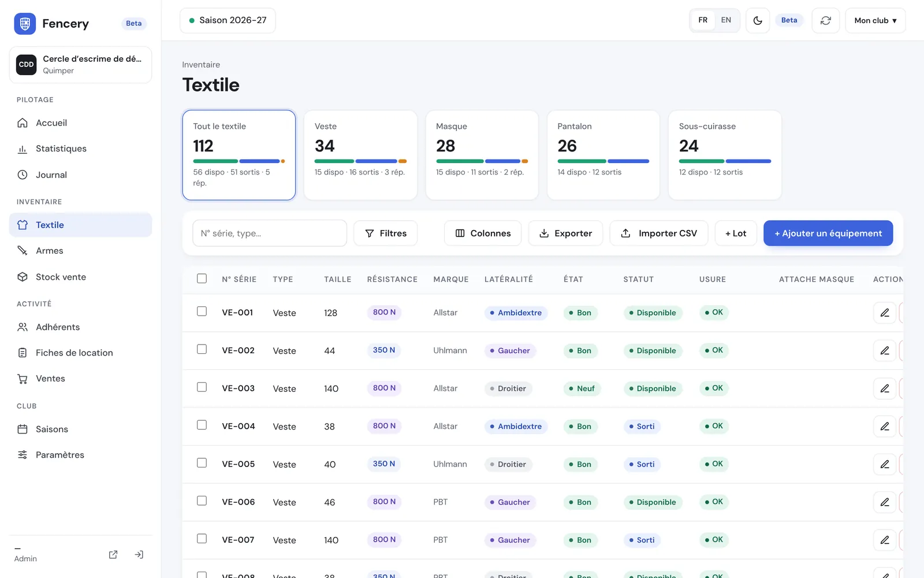This screenshot has height=578, width=924.
Task: Open the Colonnes column chooser
Action: pyautogui.click(x=483, y=233)
